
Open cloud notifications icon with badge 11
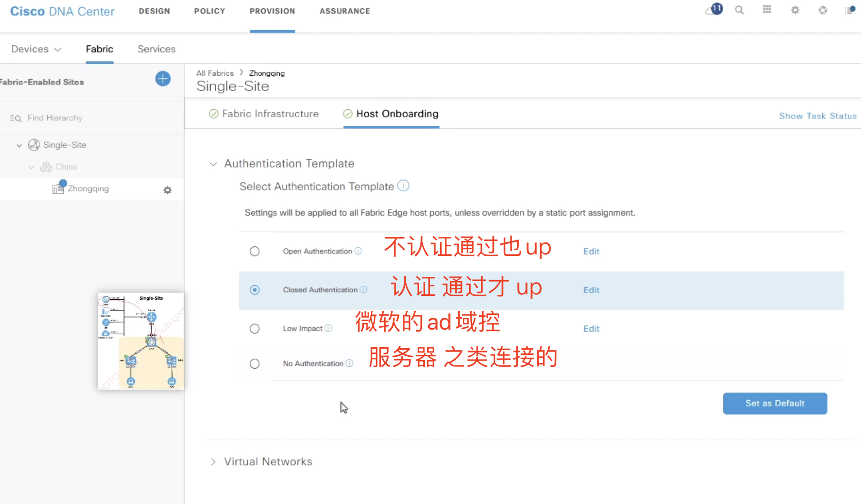tap(714, 10)
